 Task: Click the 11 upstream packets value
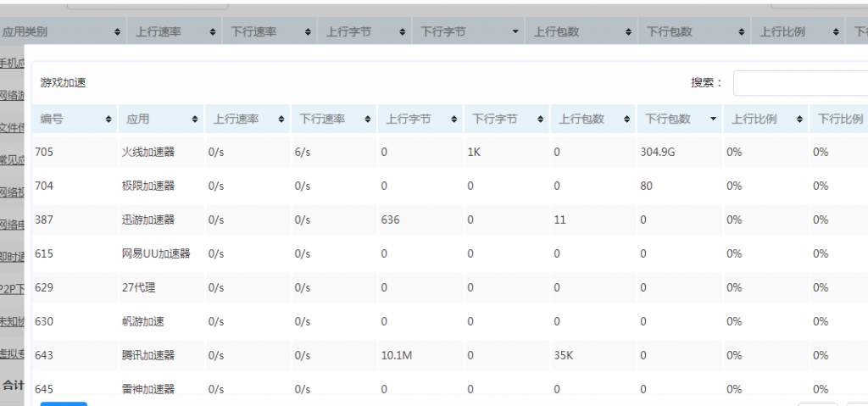point(559,220)
